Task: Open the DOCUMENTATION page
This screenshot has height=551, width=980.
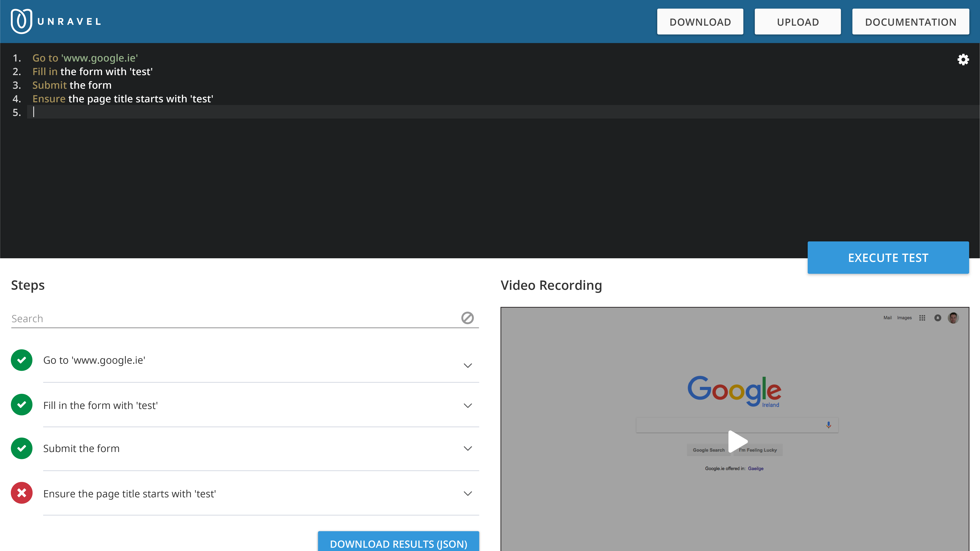Action: click(x=910, y=22)
